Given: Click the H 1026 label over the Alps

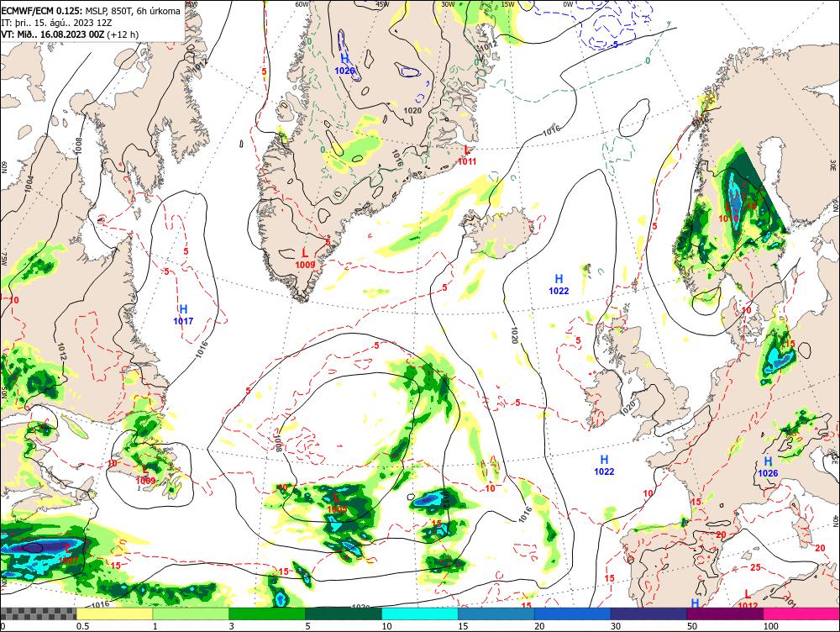Looking at the screenshot, I should coord(768,466).
